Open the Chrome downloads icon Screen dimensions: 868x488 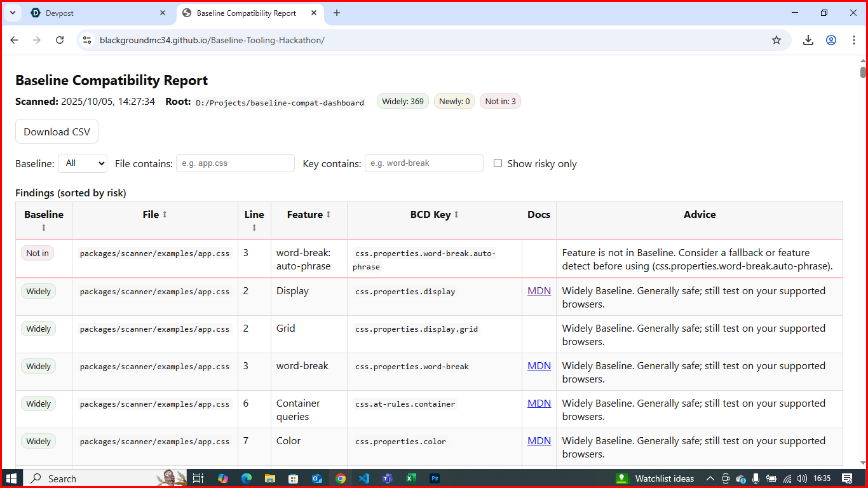tap(808, 40)
